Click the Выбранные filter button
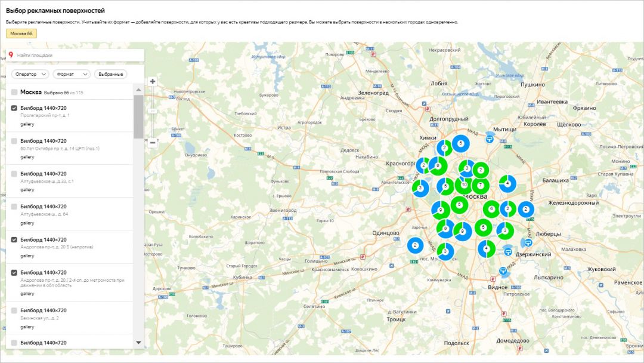 (110, 74)
